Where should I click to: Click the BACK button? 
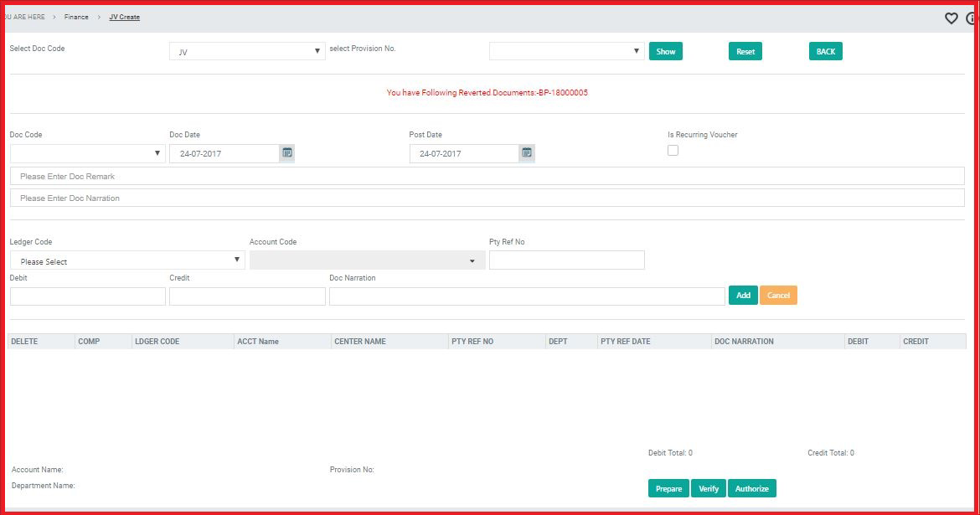tap(825, 52)
